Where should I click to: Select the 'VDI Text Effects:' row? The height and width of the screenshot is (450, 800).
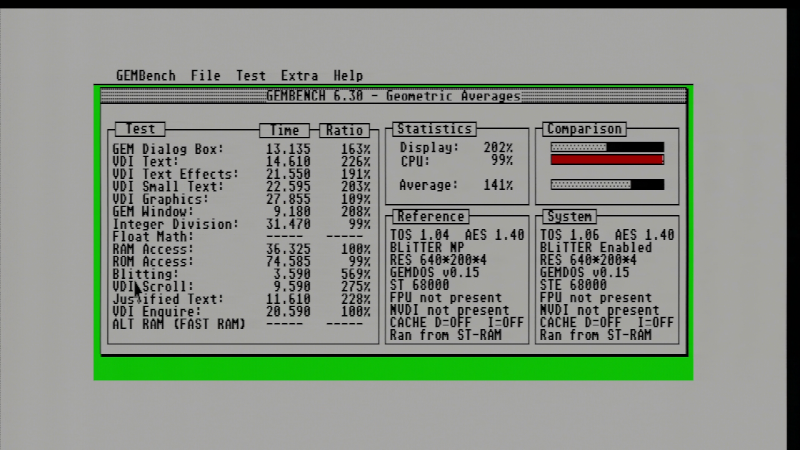pos(241,174)
